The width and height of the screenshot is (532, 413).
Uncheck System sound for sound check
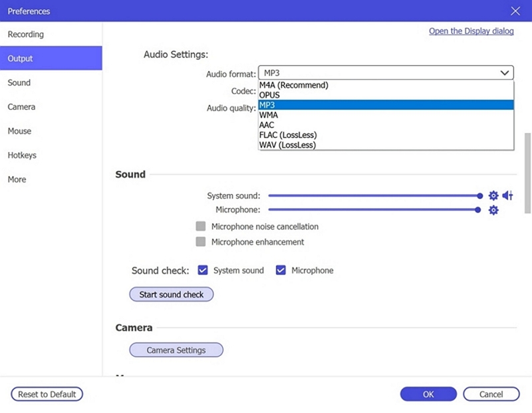coord(203,270)
